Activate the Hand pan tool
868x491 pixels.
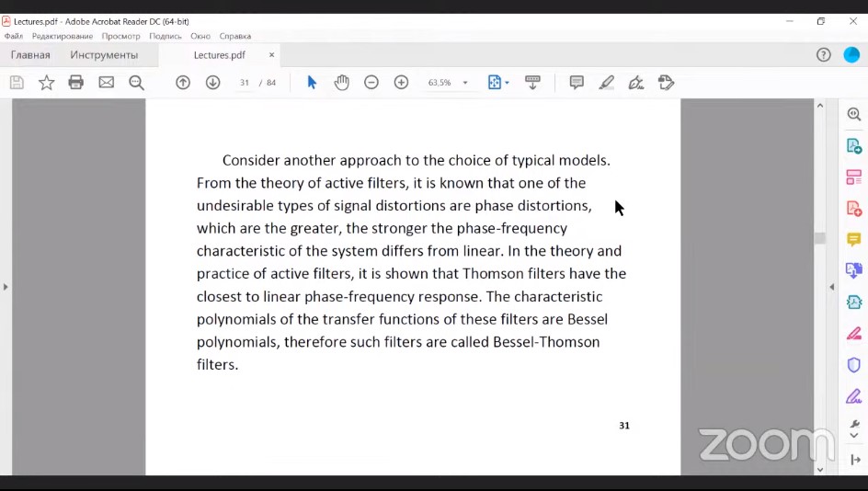pyautogui.click(x=341, y=83)
